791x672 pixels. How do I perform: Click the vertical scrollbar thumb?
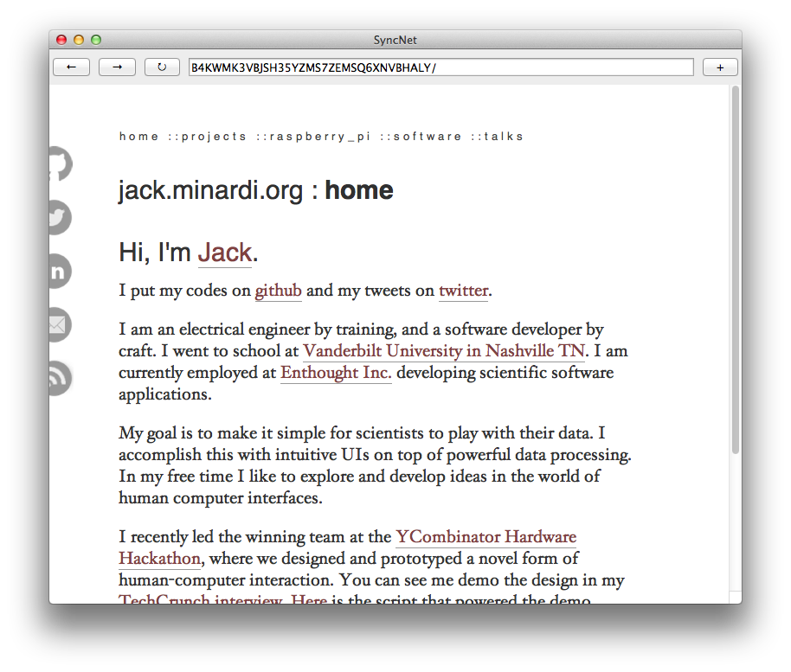pyautogui.click(x=736, y=270)
